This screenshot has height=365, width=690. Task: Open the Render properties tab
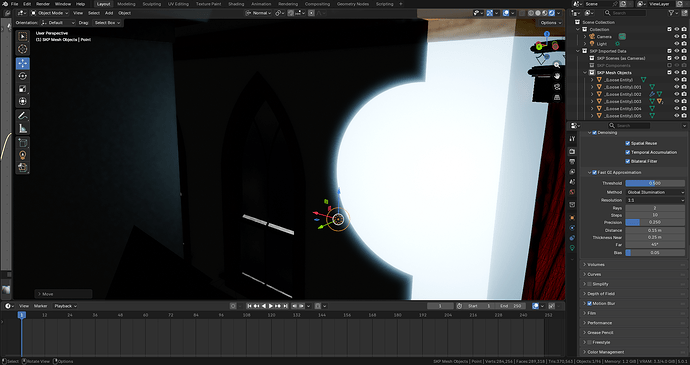572,151
